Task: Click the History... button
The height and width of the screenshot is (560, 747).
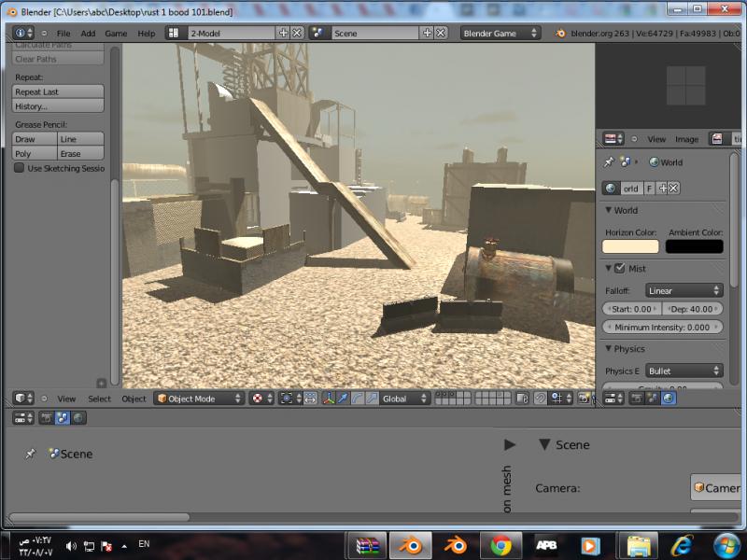Action: [x=58, y=106]
